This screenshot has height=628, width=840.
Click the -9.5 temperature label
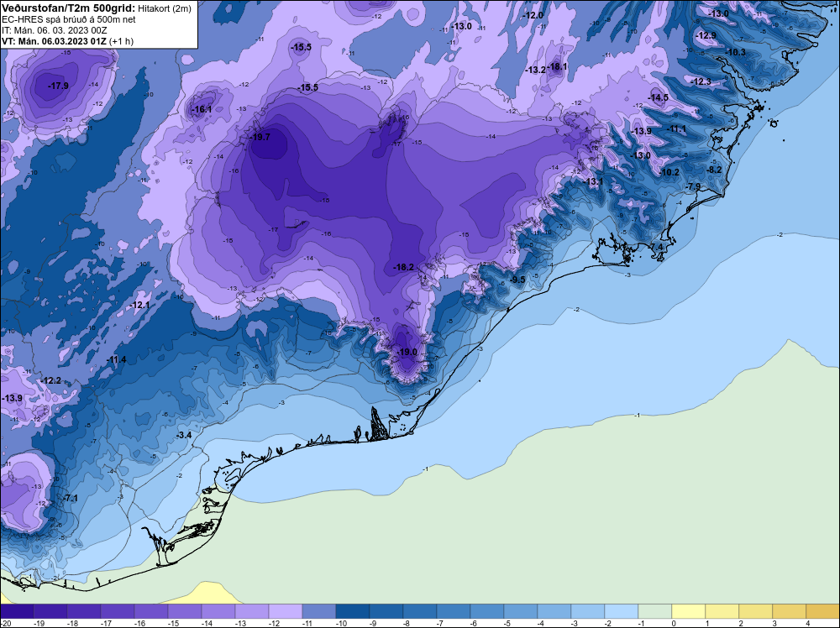click(x=517, y=280)
